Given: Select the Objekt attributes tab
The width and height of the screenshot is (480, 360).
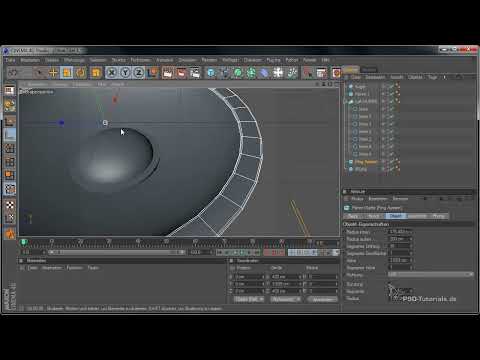Looking at the screenshot, I should point(396,216).
